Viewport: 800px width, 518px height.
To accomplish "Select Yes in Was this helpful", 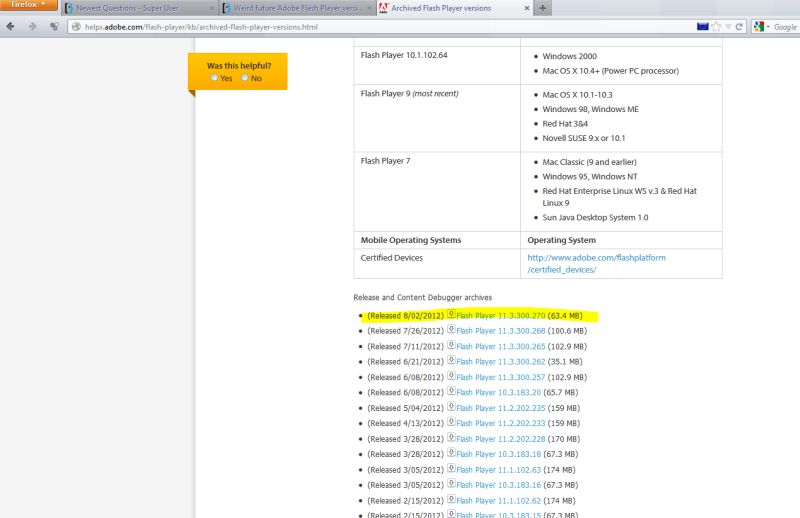I will 214,78.
